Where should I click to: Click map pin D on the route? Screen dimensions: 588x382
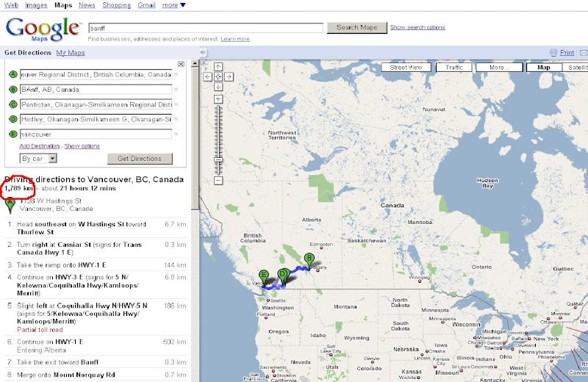[282, 277]
